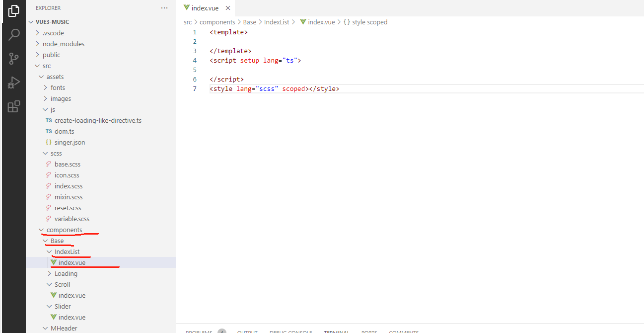Open the Explorer view in activity bar
The image size is (644, 333).
tap(14, 11)
